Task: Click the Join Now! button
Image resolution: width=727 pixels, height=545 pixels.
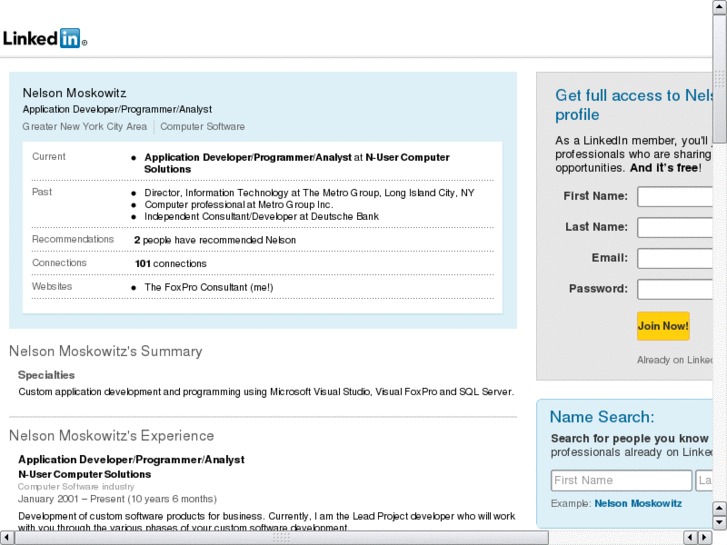Action: [x=663, y=326]
